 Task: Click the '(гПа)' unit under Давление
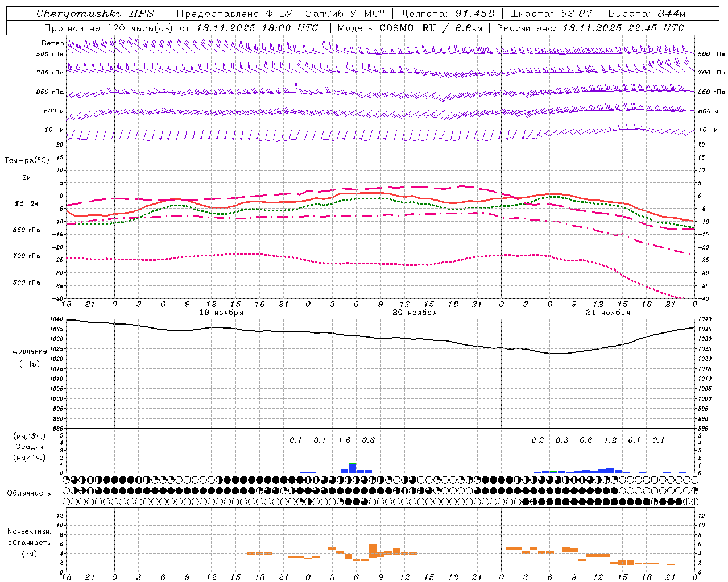30,364
